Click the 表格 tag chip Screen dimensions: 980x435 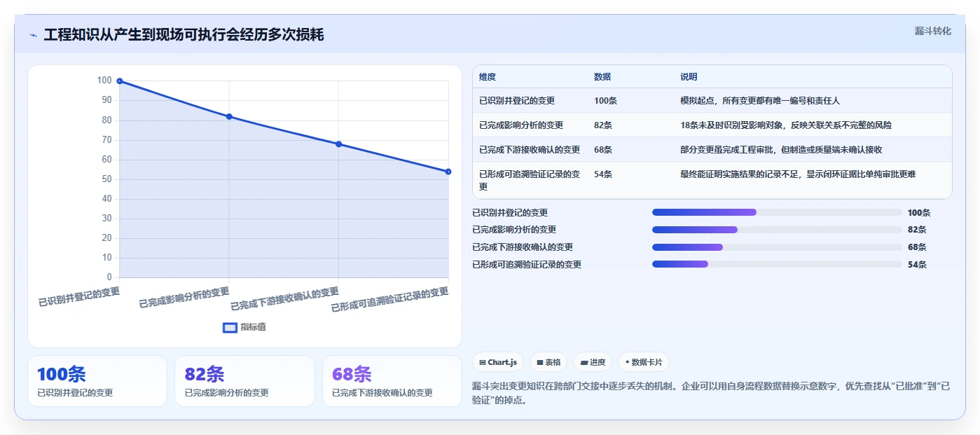[548, 362]
